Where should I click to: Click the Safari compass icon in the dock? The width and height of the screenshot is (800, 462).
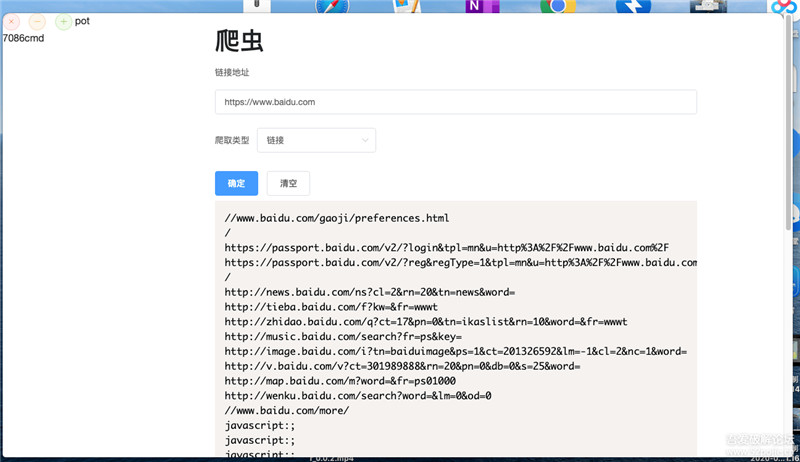[x=332, y=6]
